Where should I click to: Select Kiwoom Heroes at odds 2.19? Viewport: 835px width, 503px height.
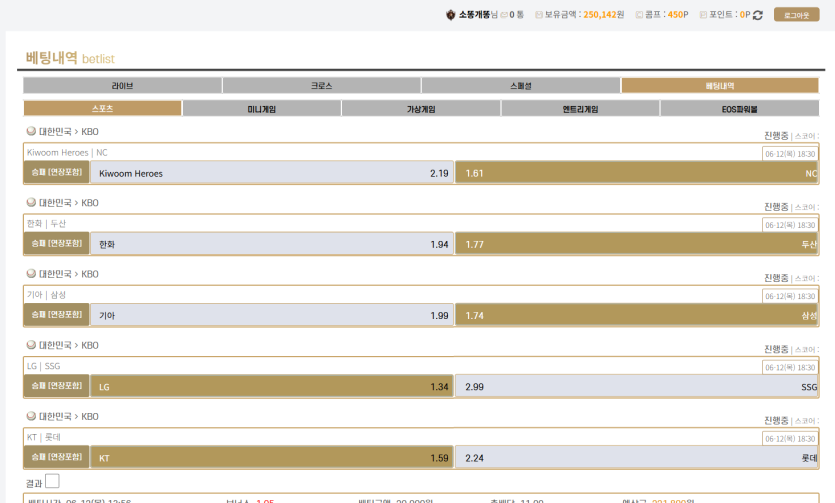pos(272,173)
